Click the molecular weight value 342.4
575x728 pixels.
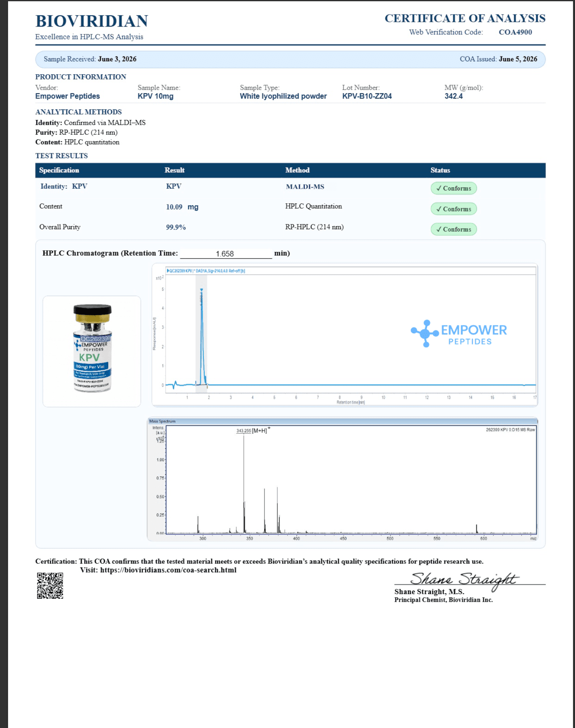pyautogui.click(x=453, y=96)
